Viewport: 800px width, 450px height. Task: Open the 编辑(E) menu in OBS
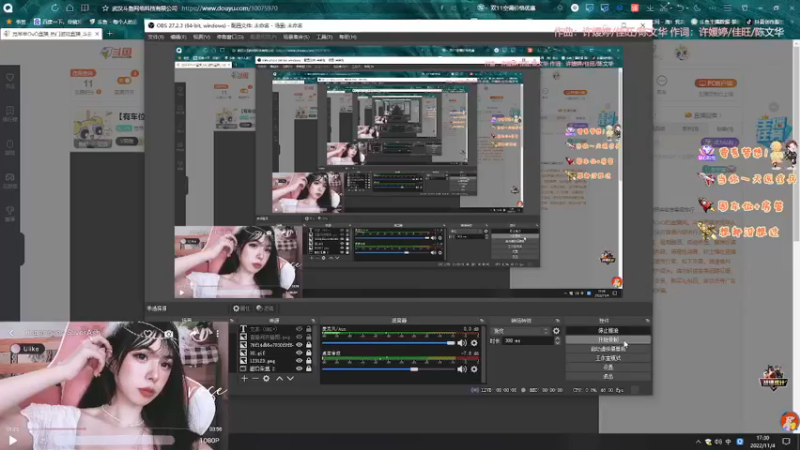click(x=178, y=37)
